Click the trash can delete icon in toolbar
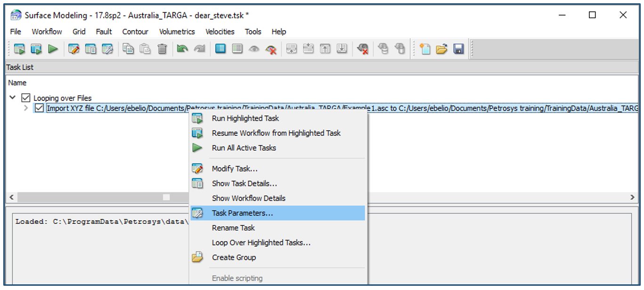 (162, 49)
